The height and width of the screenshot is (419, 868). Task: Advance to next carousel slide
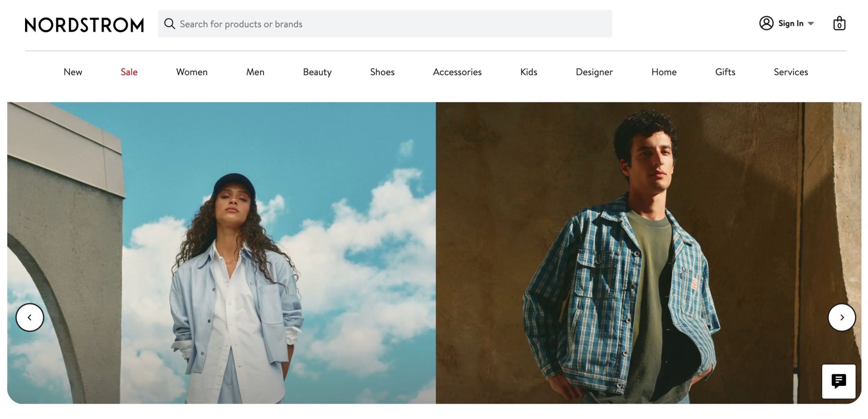[x=842, y=317]
